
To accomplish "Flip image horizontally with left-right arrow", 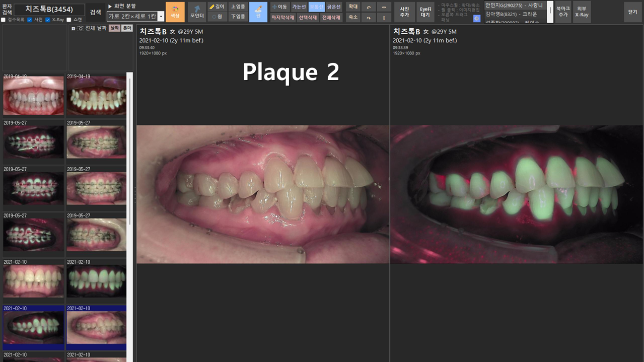I will click(x=384, y=7).
